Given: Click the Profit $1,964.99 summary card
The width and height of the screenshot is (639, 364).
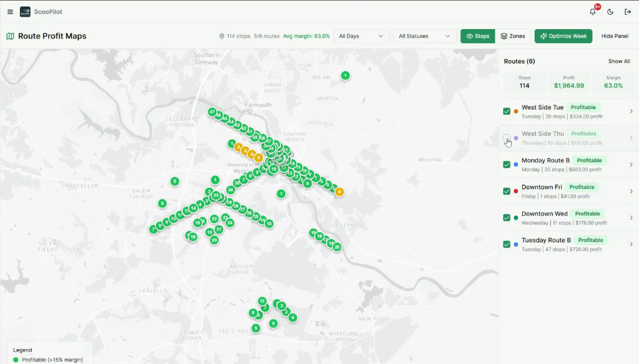Looking at the screenshot, I should 569,82.
